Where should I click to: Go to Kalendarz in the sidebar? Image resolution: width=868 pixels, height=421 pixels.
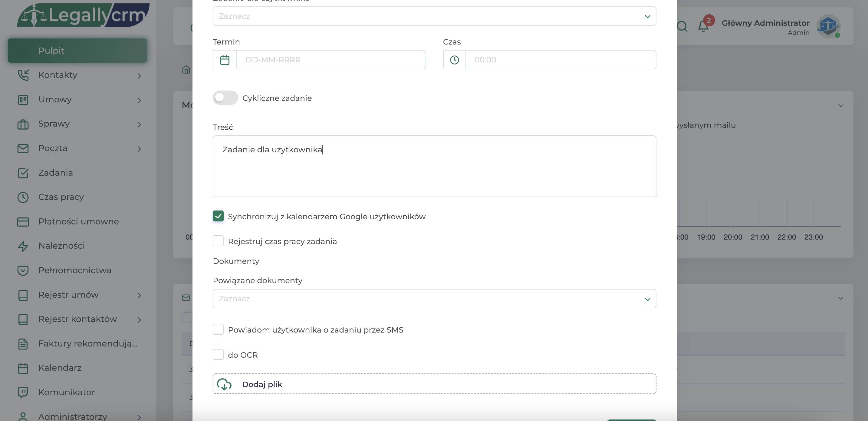60,368
